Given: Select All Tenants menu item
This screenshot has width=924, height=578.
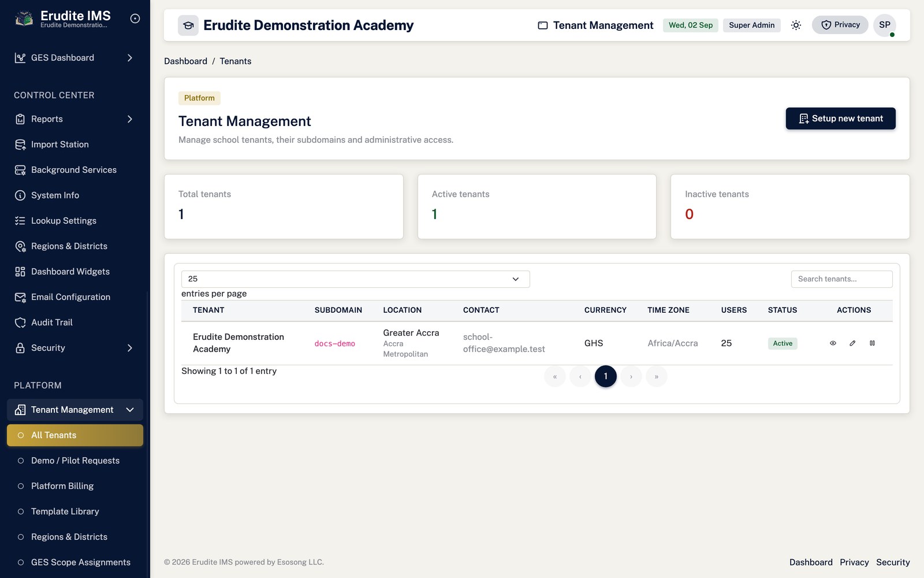Looking at the screenshot, I should [x=75, y=435].
